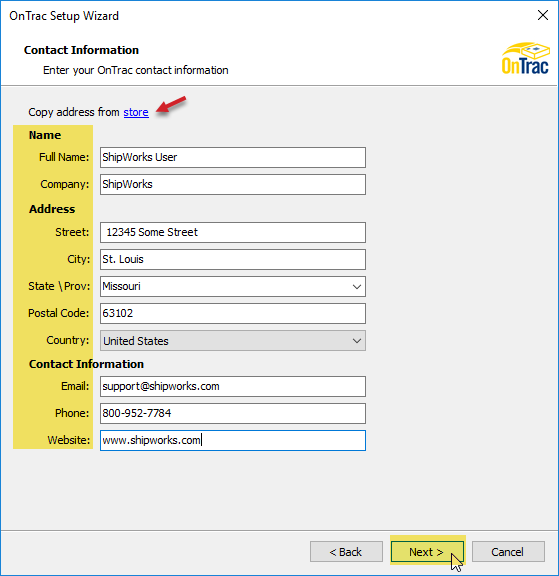
Task: Click the Full Name input field
Action: pyautogui.click(x=233, y=158)
